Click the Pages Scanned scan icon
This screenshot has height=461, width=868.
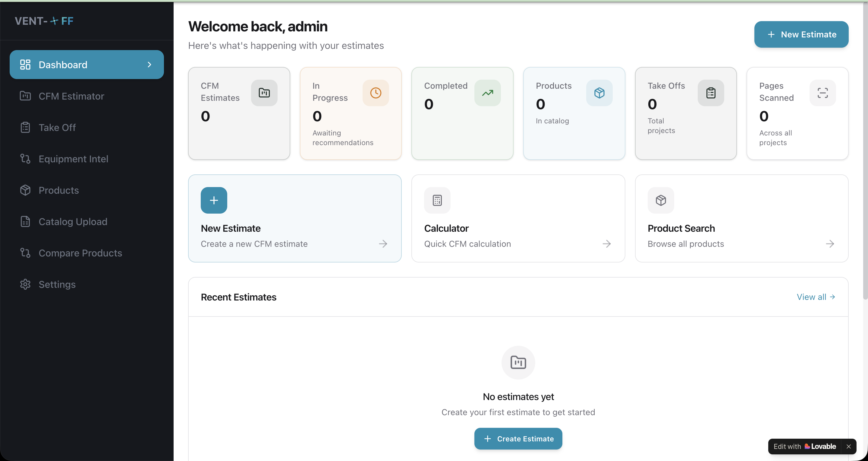point(822,93)
